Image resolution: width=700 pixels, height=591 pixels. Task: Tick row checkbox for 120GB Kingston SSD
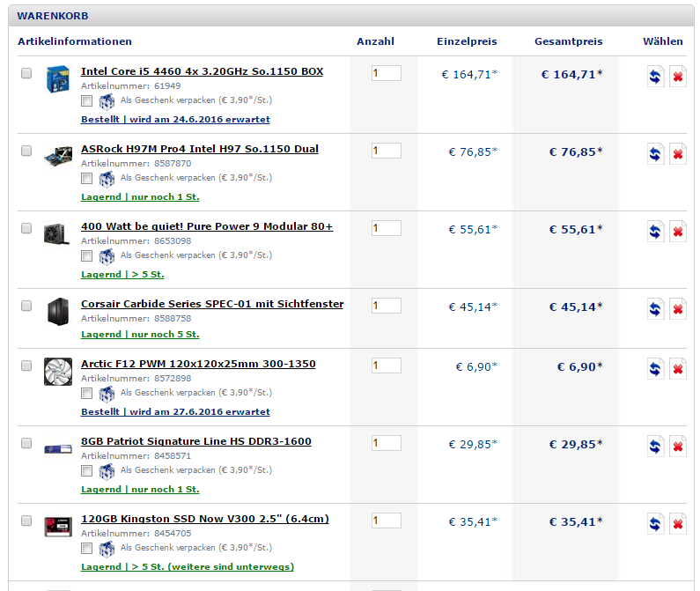tap(26, 521)
